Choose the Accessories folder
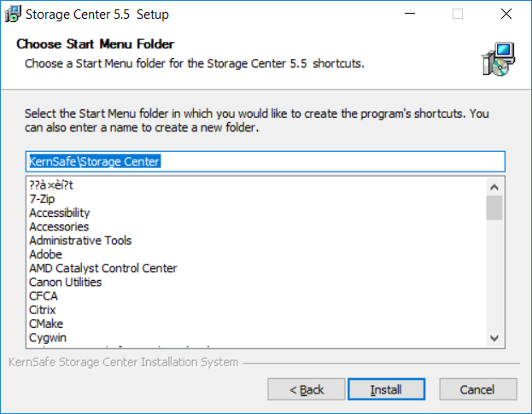The image size is (532, 414). pos(59,227)
